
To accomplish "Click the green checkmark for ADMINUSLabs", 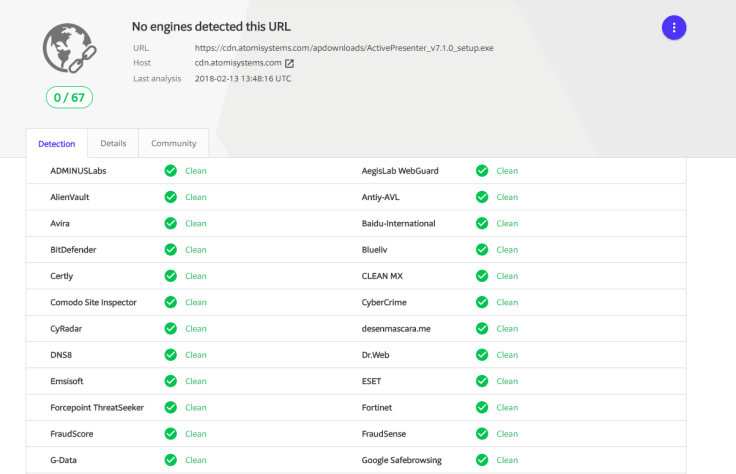I will [x=171, y=171].
